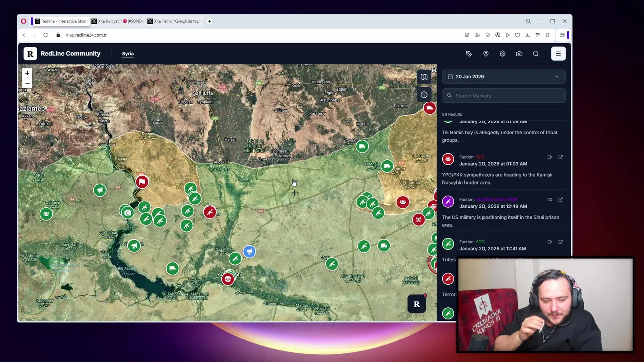
Task: Toggle the hamburger menu sidebar button
Action: 558,54
